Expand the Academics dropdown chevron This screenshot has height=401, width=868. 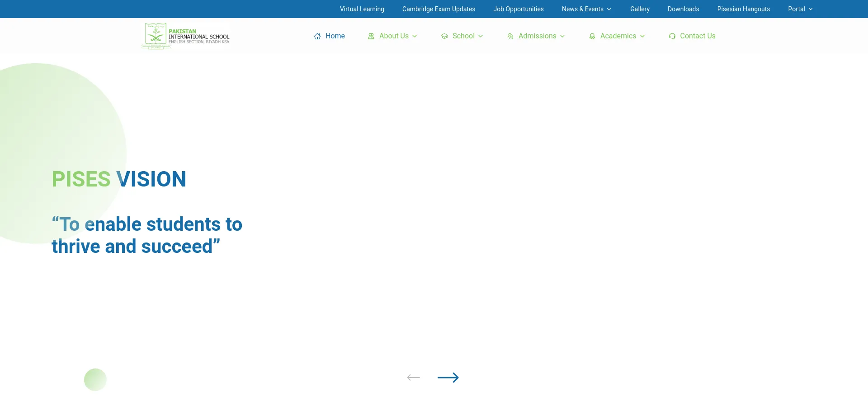[x=642, y=36]
